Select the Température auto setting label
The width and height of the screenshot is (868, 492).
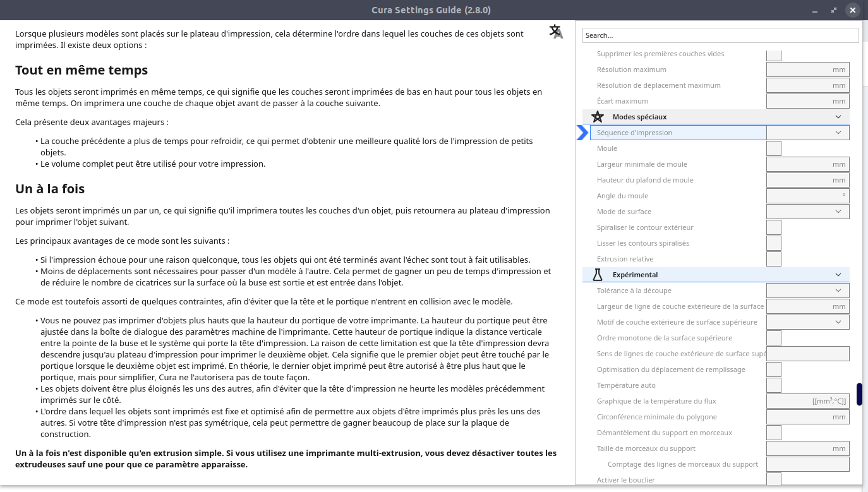(x=626, y=385)
